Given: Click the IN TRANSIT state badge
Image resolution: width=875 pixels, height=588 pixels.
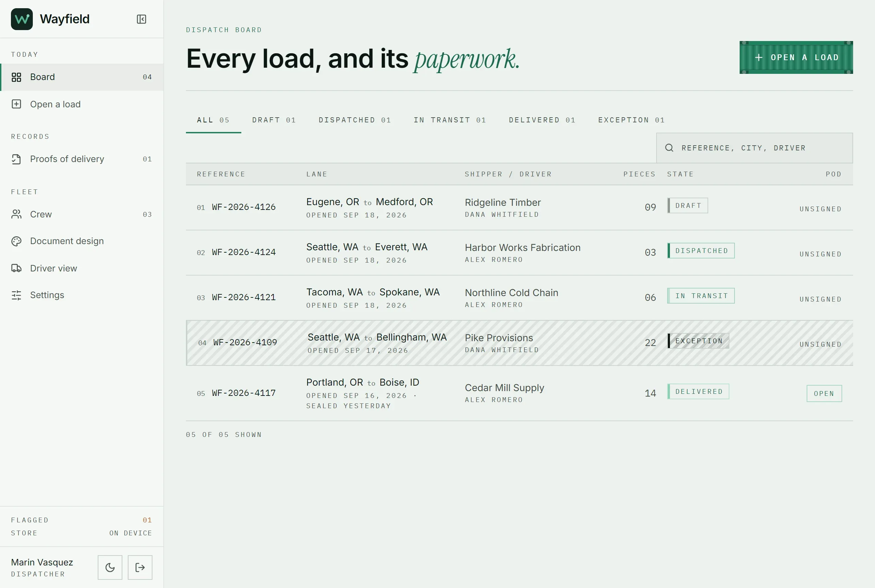Looking at the screenshot, I should click(x=701, y=296).
